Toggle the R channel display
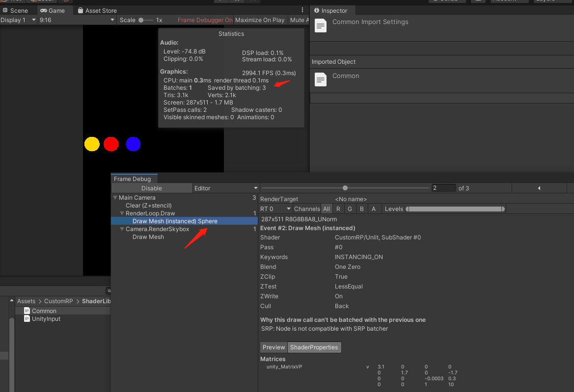 (x=338, y=209)
